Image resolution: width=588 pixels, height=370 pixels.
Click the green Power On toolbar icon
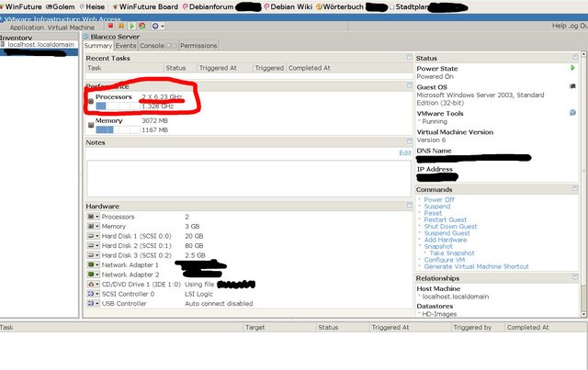pyautogui.click(x=131, y=26)
